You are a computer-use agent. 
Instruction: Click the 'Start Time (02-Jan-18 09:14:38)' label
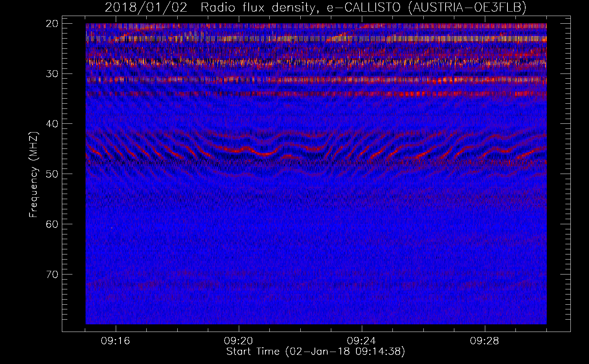coord(316,352)
